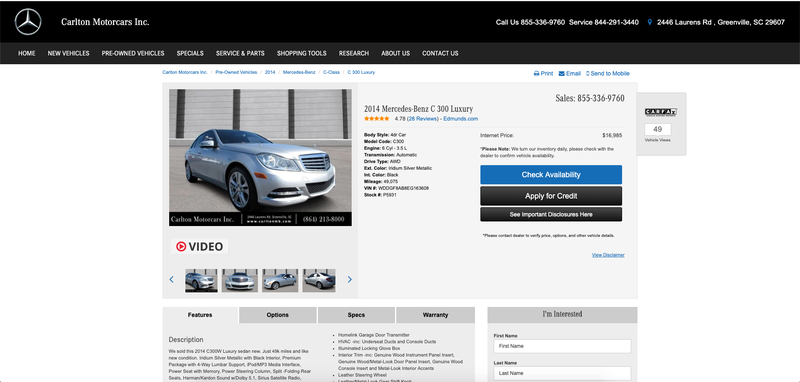Image resolution: width=800 pixels, height=382 pixels.
Task: Click the Mercedes-Benz star logo
Action: pos(28,22)
